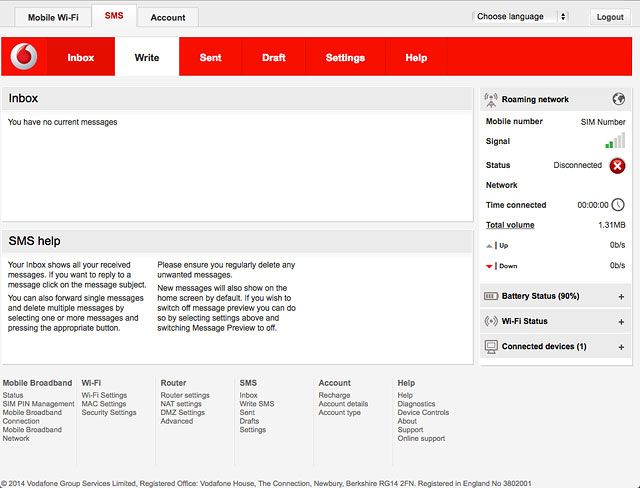
Task: Click the roaming network antenna icon
Action: coord(491,99)
